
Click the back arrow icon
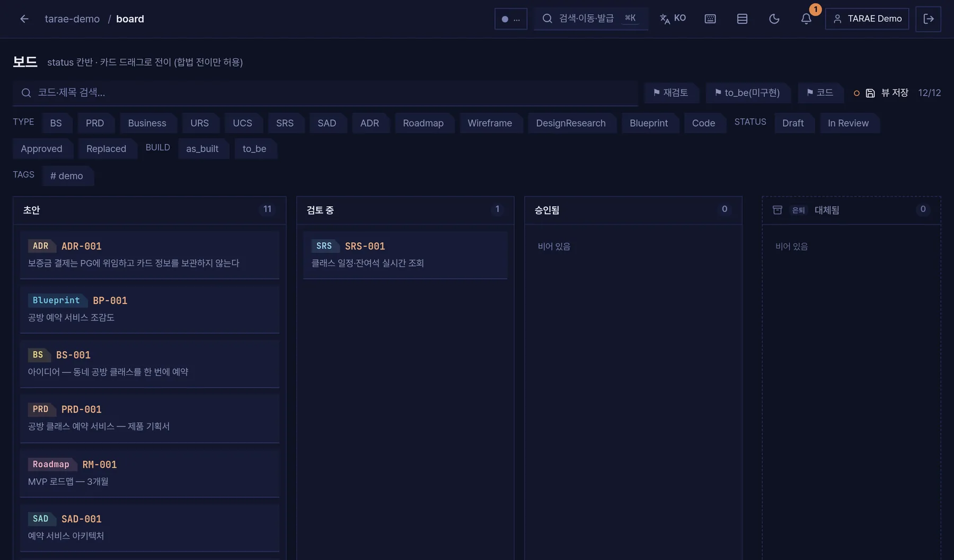tap(24, 19)
